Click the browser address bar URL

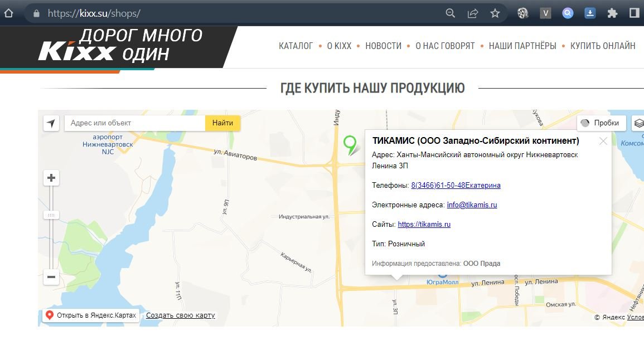point(94,13)
